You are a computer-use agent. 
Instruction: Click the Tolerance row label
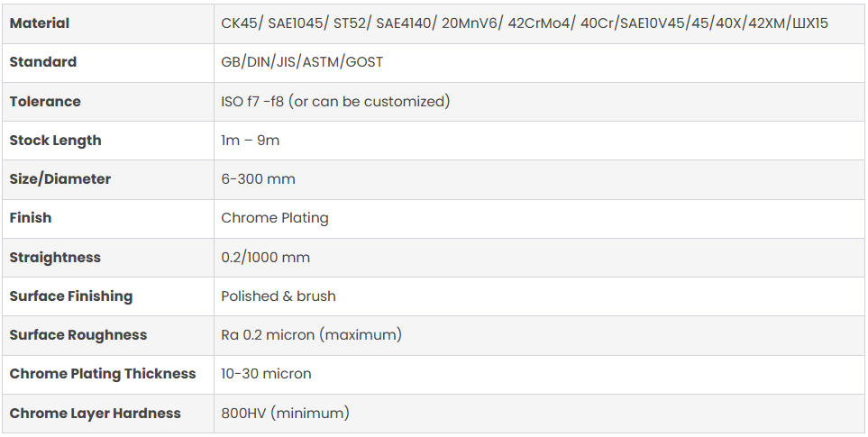tap(45, 102)
